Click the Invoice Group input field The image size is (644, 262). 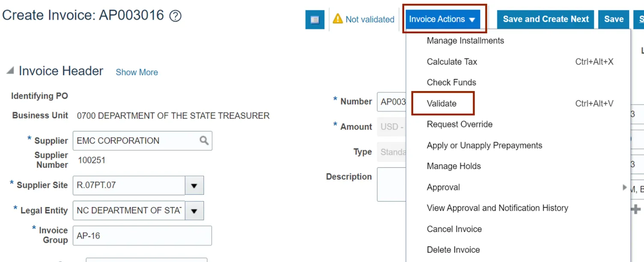(x=142, y=236)
